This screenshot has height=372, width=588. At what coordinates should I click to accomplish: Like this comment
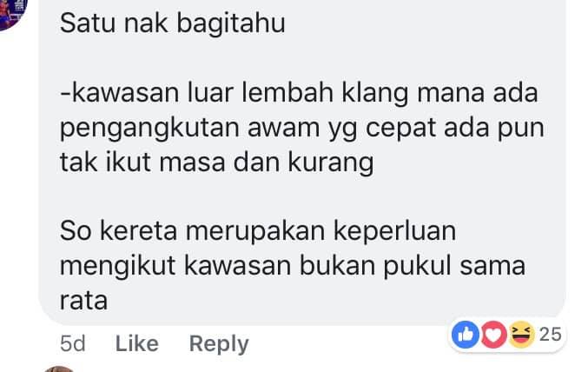(137, 343)
